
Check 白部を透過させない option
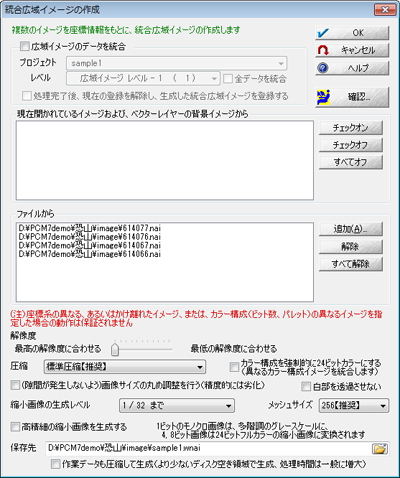click(306, 387)
